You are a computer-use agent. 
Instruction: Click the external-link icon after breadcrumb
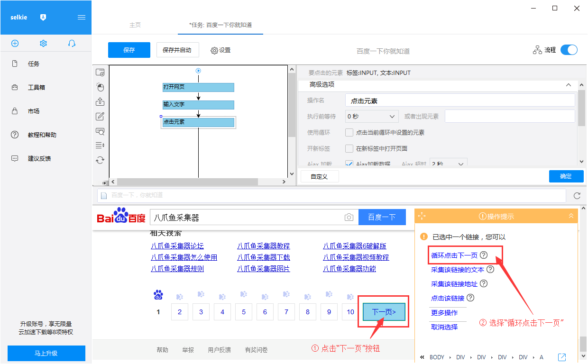[x=562, y=357]
